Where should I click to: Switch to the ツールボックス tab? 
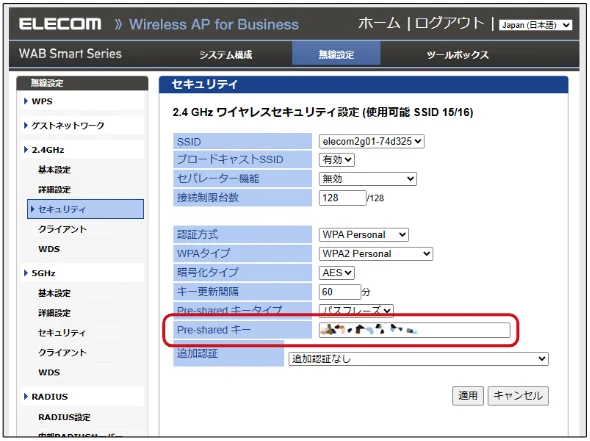457,55
